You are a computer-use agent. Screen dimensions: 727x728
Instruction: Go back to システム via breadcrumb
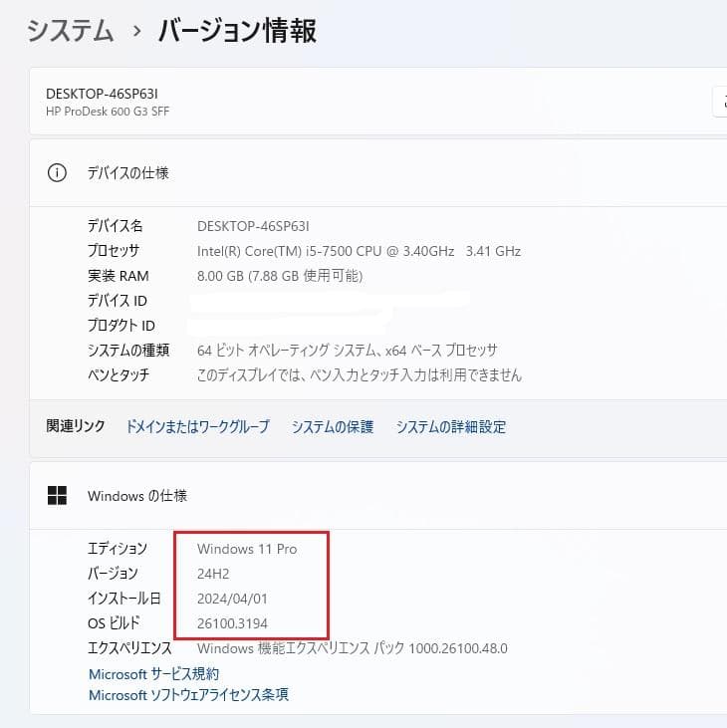click(70, 31)
